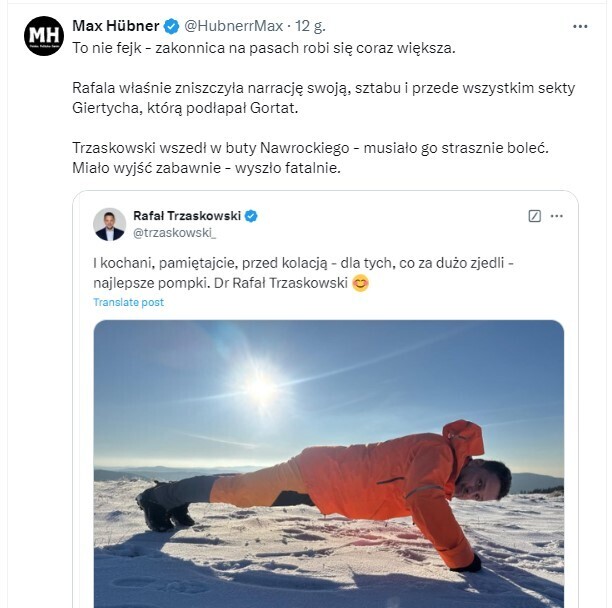Viewport: 612px width, 608px height.
Task: Click the Grok icon in quoted post
Action: [535, 216]
